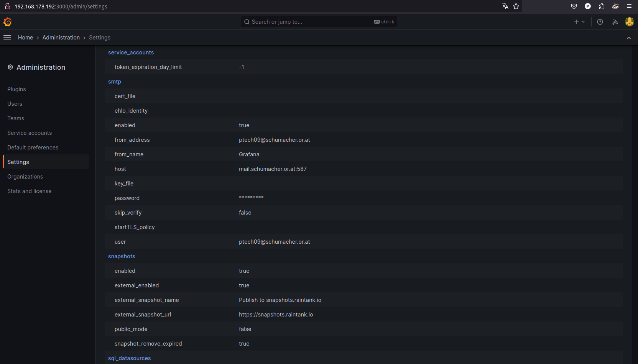Open Plugins in the Administration sidebar
Viewport: 638px width, 364px height.
click(16, 89)
